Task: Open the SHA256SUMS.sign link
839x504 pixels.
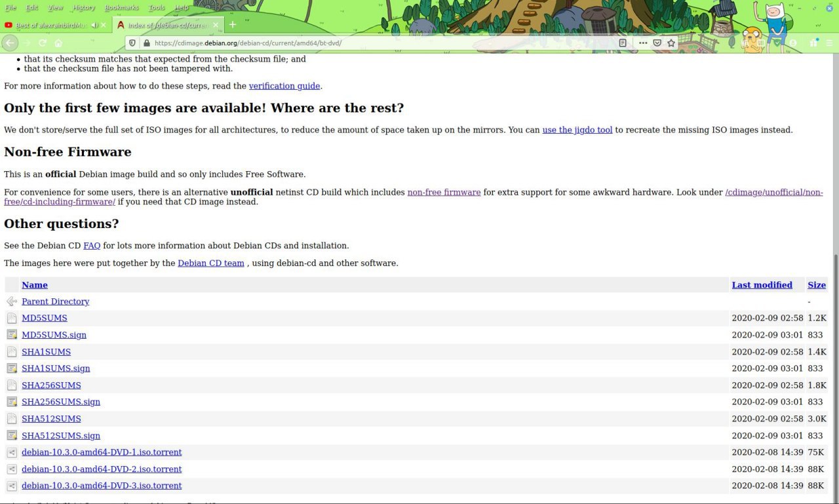Action: click(61, 402)
